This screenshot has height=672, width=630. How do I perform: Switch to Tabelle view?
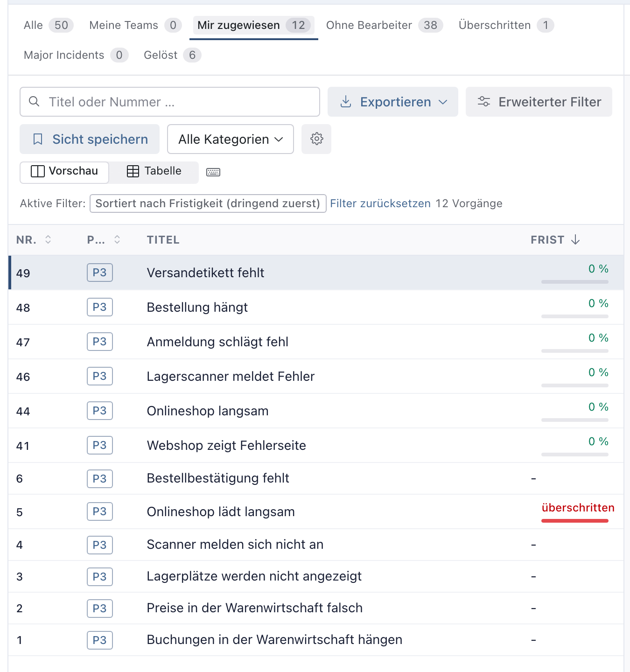[x=154, y=171]
